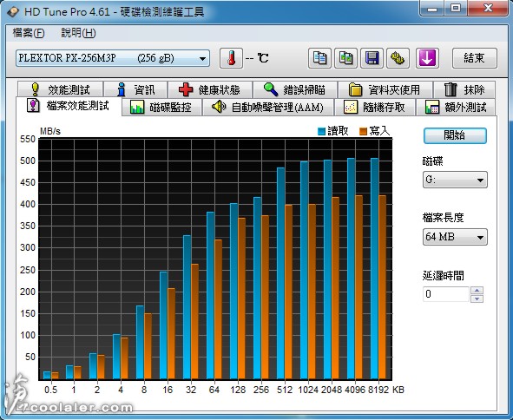Click the 結束 exit button
Viewport: 513px width, 420px height.
click(475, 58)
